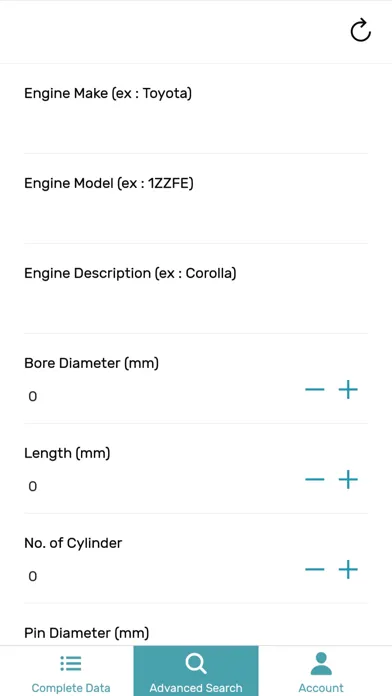Image resolution: width=392 pixels, height=696 pixels.
Task: Open the Complete Data tab
Action: pos(71,671)
